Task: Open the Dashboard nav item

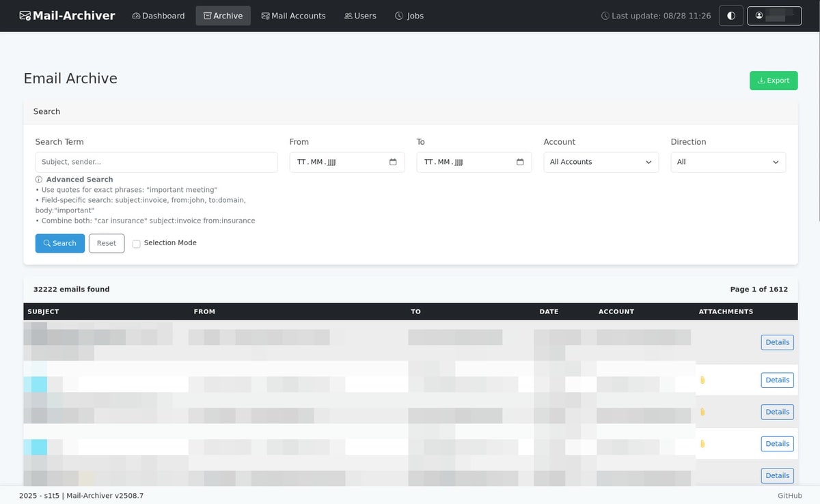Action: (x=159, y=16)
